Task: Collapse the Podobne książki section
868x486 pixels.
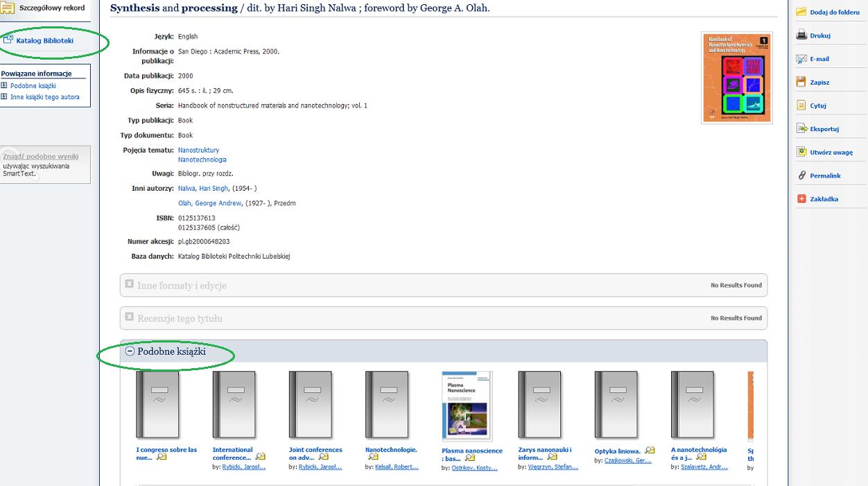Action: click(130, 352)
